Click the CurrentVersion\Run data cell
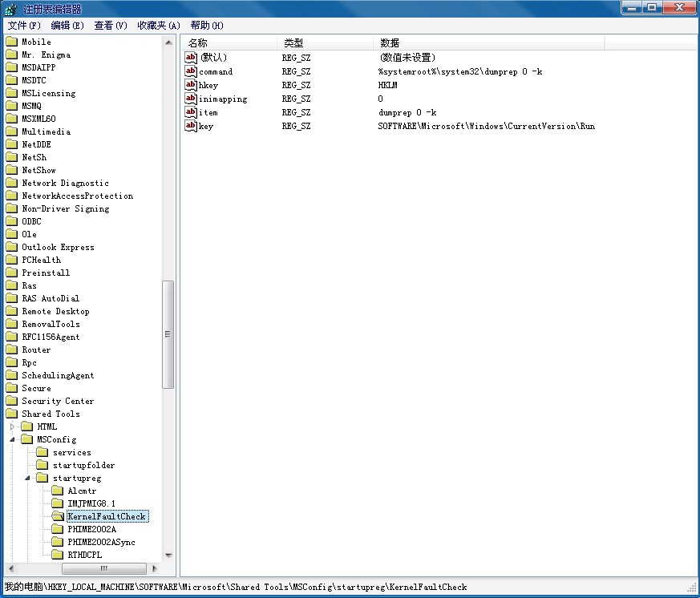This screenshot has height=598, width=700. coord(486,127)
